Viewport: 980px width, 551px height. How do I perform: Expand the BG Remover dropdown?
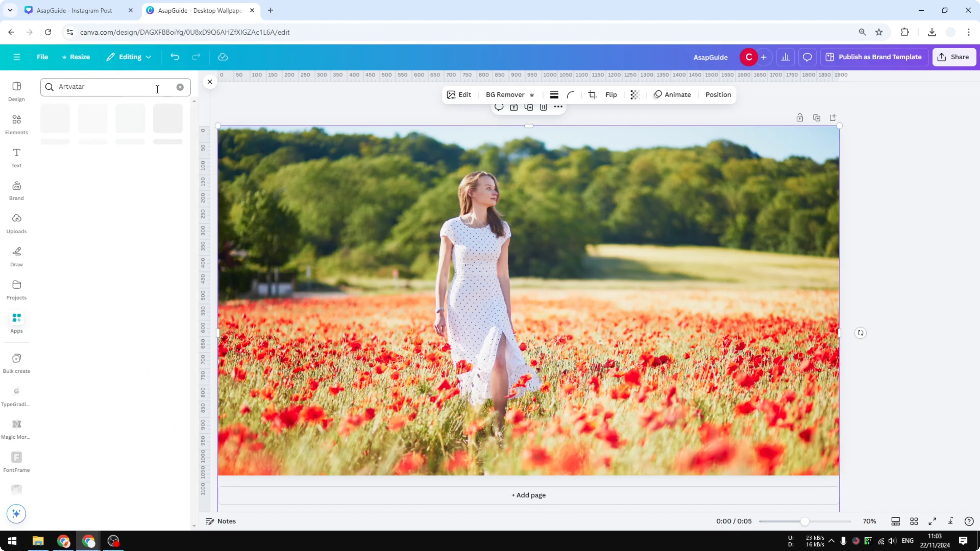pos(532,95)
